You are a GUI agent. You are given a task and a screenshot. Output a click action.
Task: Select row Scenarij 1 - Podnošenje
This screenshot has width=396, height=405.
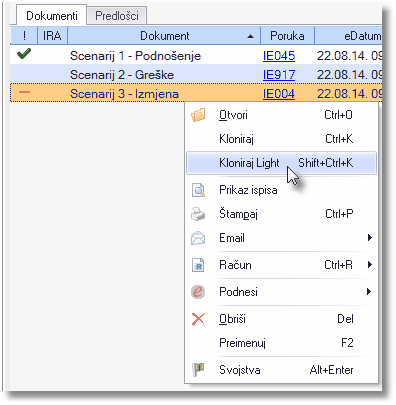point(196,56)
